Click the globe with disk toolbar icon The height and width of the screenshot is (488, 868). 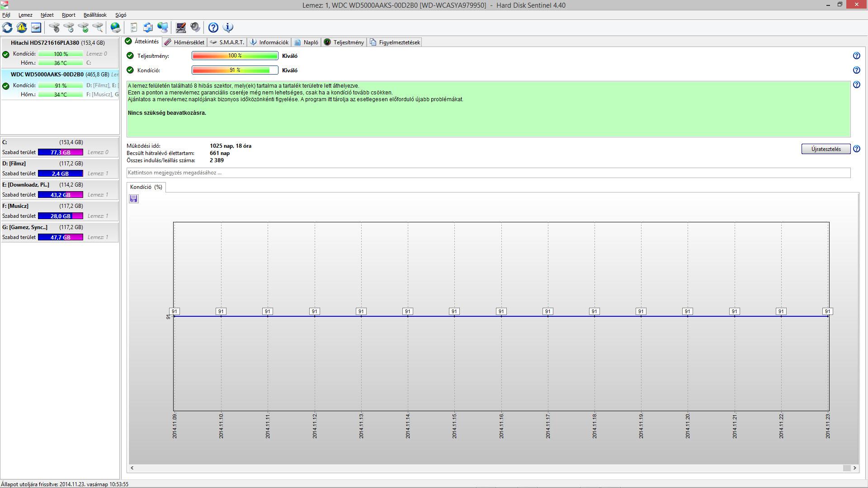116,28
